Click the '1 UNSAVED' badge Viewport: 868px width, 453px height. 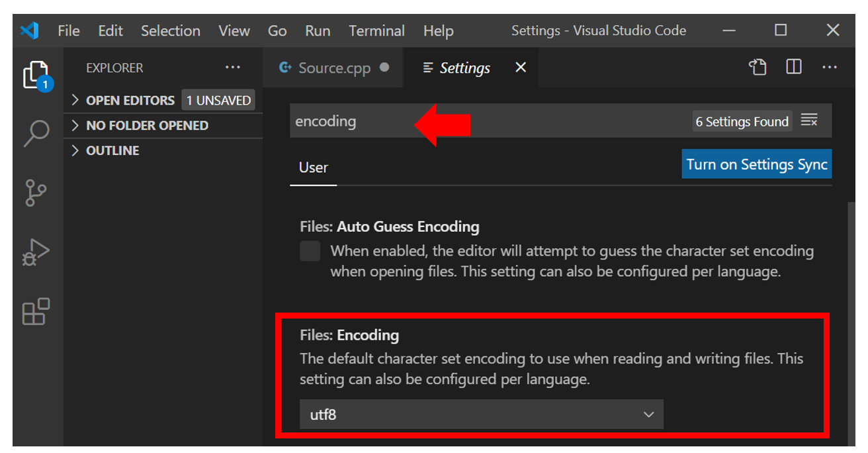point(218,101)
